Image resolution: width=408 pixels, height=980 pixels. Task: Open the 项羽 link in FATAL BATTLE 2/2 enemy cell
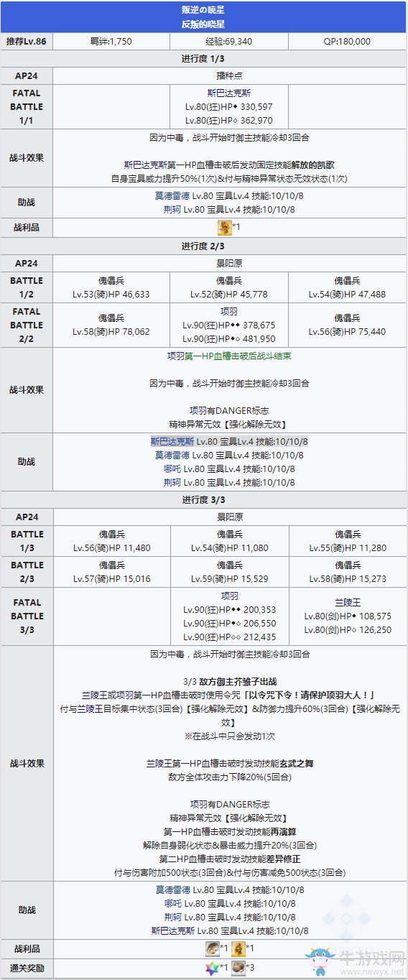click(x=229, y=311)
